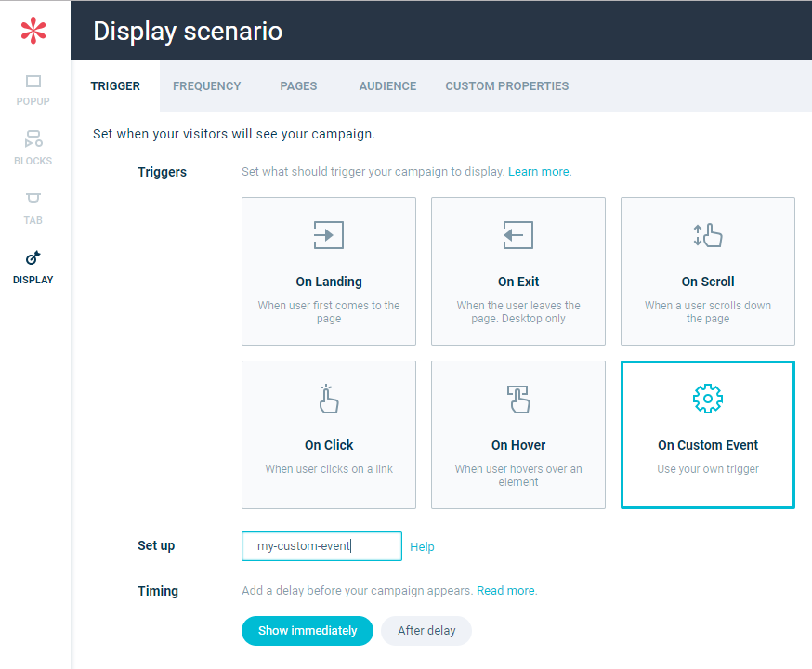Click 'When a user scrolls down' description
Screen dimensions: 812x669
(708, 311)
